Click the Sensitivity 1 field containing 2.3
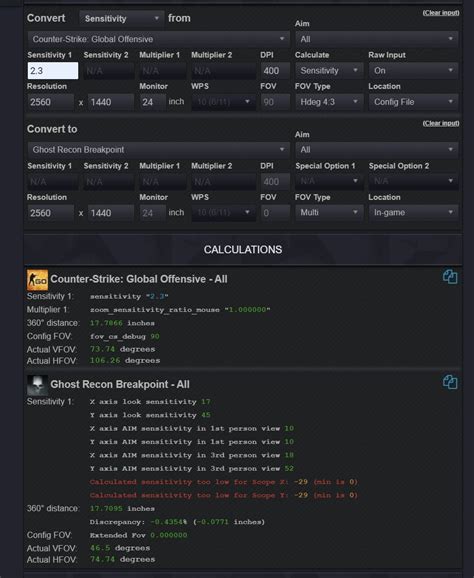Viewport: 474px width, 578px height. pos(53,70)
